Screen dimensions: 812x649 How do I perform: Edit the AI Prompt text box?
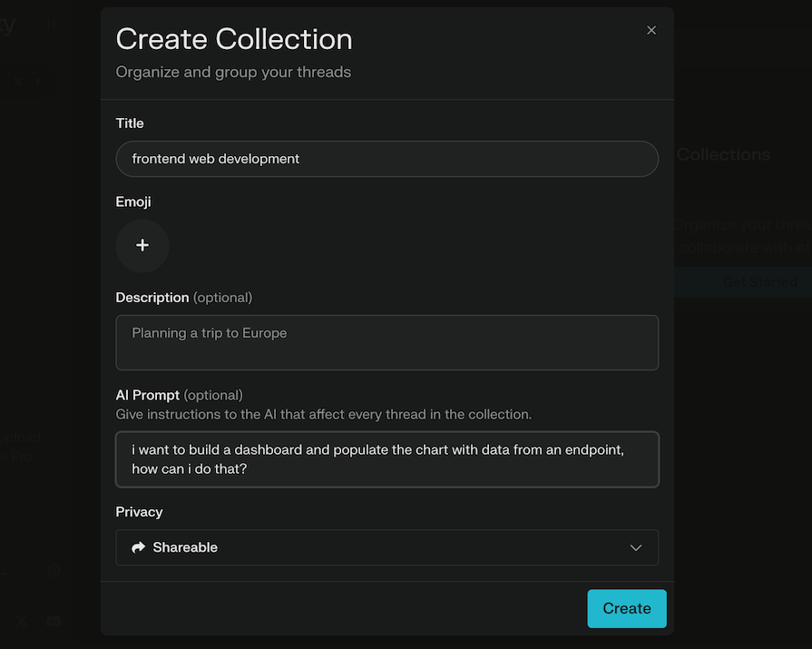pos(387,458)
